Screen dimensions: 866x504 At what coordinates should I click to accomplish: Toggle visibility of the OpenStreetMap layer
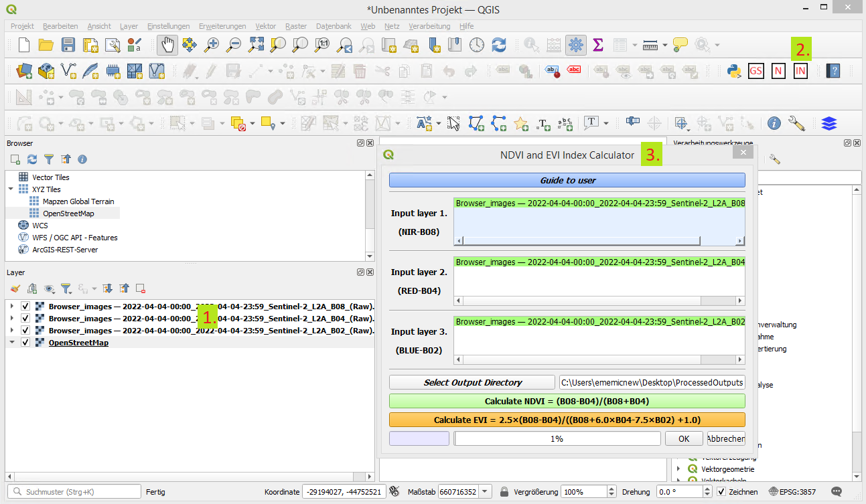[x=25, y=342]
